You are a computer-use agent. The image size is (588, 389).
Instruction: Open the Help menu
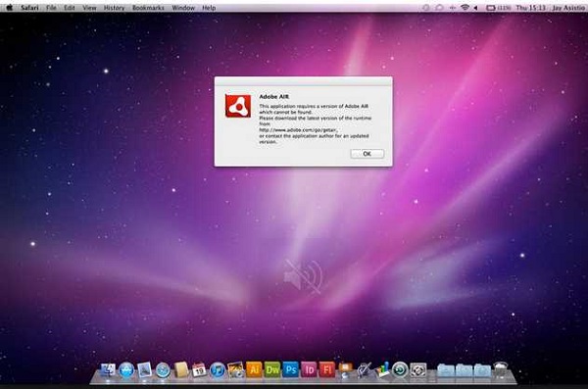tap(209, 8)
